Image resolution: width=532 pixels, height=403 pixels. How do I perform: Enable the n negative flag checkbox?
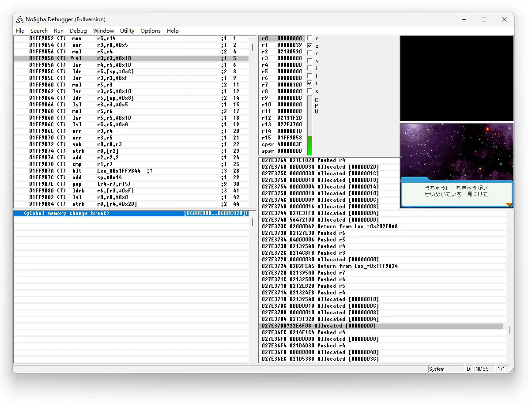309,38
